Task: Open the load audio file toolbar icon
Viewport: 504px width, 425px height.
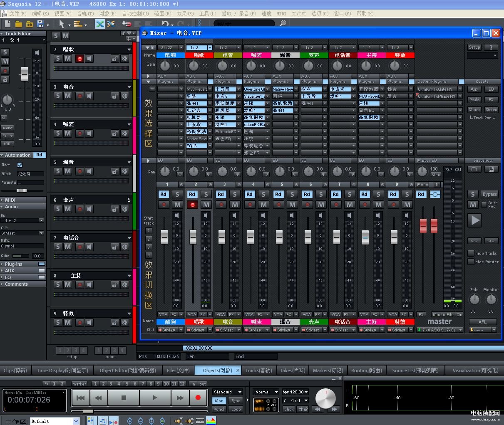Action: pos(29,24)
